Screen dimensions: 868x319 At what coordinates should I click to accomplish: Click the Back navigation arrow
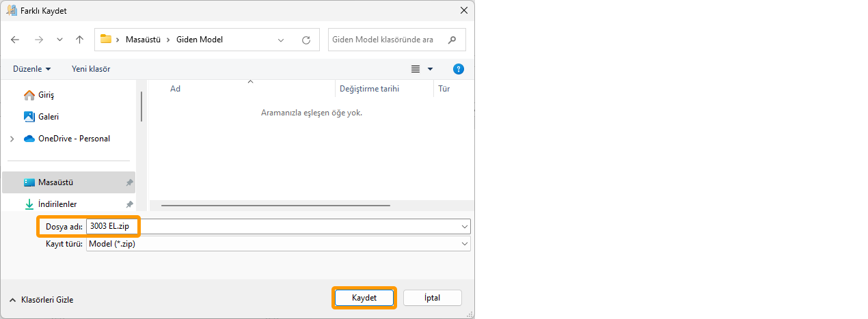pos(15,40)
